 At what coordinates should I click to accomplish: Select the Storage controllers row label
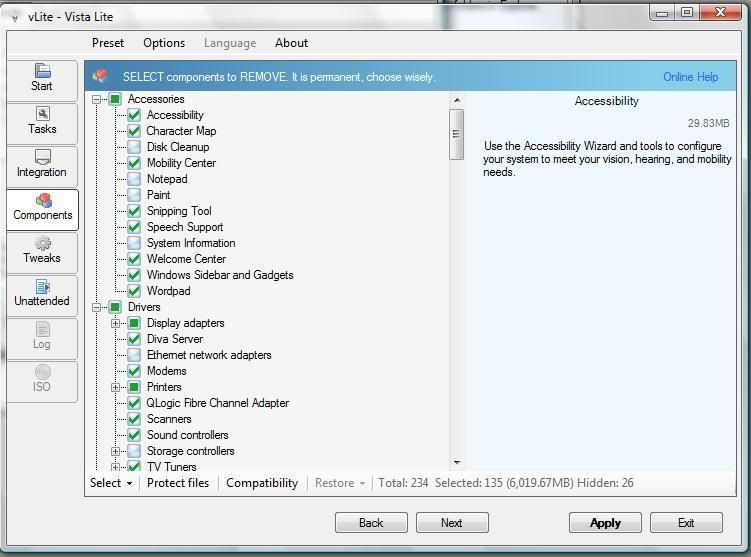[191, 451]
